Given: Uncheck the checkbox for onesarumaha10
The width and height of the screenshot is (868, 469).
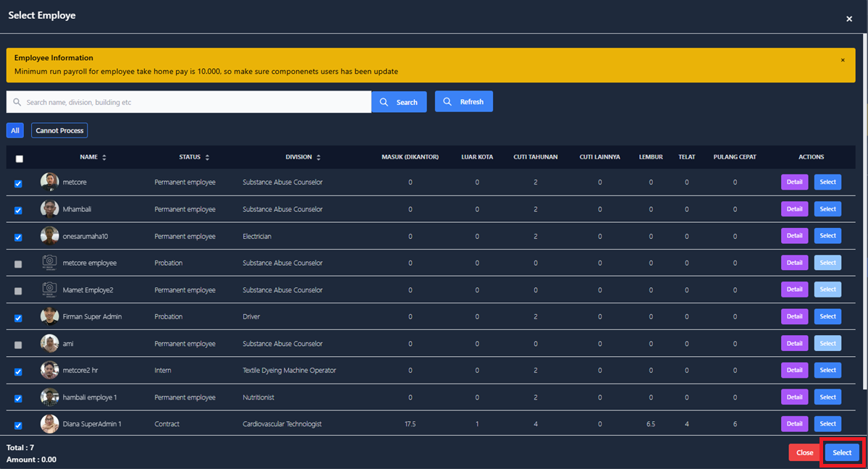Looking at the screenshot, I should [18, 237].
